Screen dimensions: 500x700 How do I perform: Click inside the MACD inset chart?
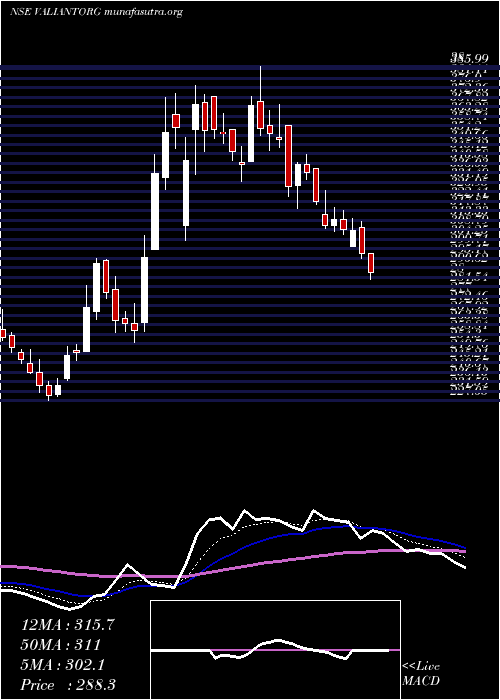pyautogui.click(x=275, y=650)
